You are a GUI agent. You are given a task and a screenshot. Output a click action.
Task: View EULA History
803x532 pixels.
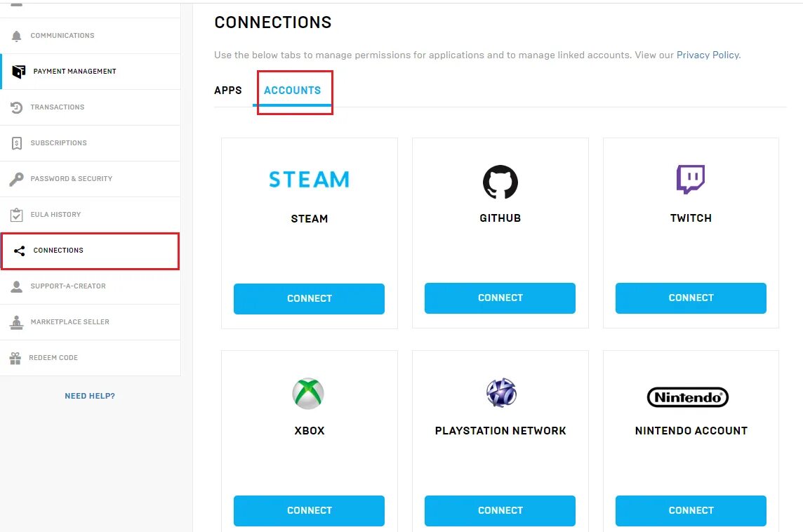point(90,215)
